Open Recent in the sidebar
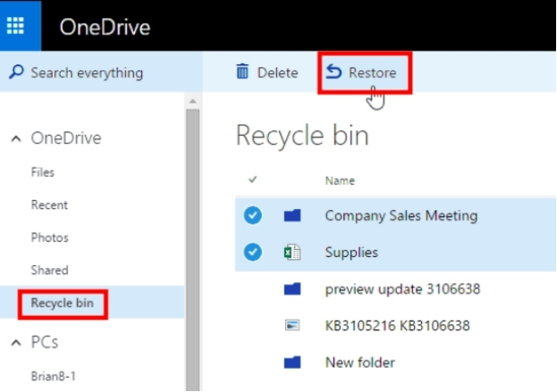The width and height of the screenshot is (557, 392). [49, 205]
